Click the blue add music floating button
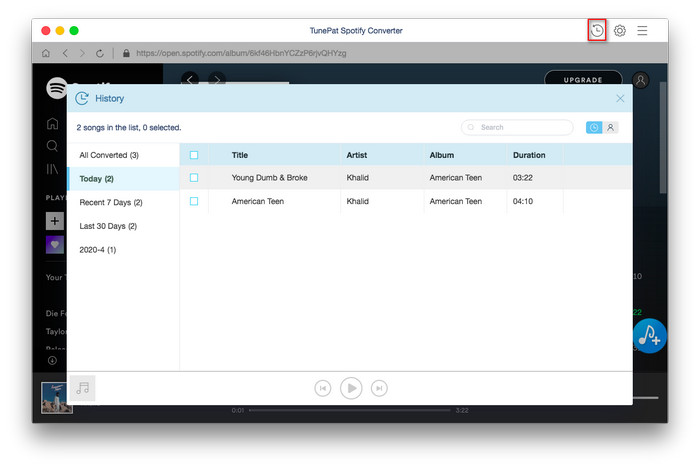700x469 pixels. (x=650, y=336)
